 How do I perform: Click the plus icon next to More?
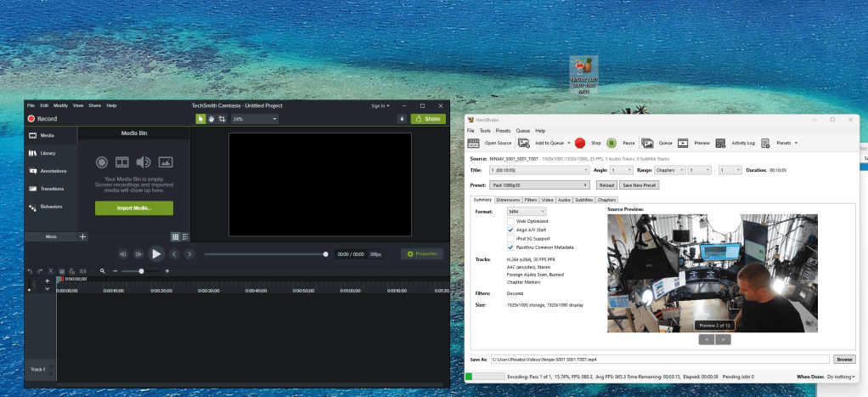pos(82,237)
